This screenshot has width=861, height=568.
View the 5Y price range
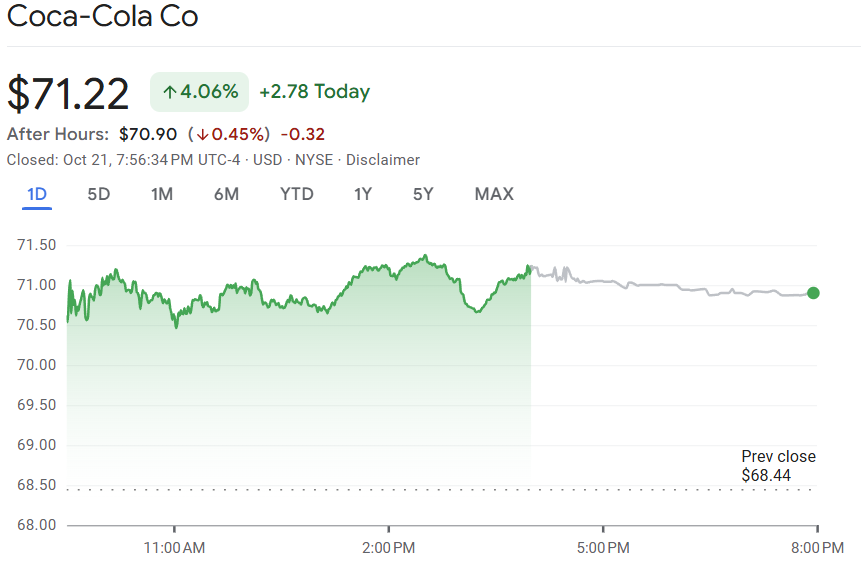423,194
